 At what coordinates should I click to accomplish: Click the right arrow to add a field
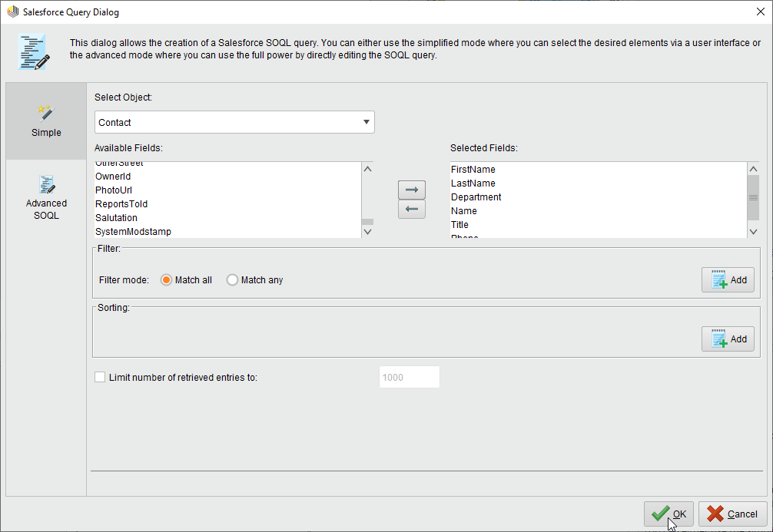[412, 190]
